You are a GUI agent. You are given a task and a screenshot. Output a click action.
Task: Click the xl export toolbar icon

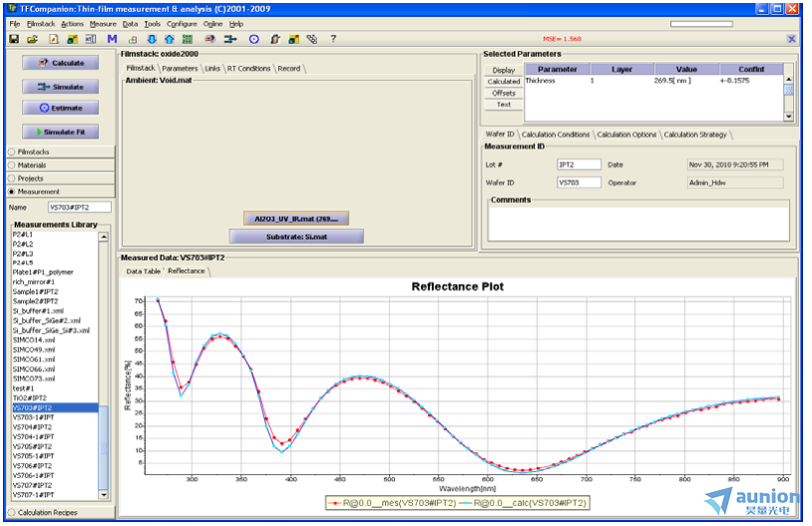point(91,39)
